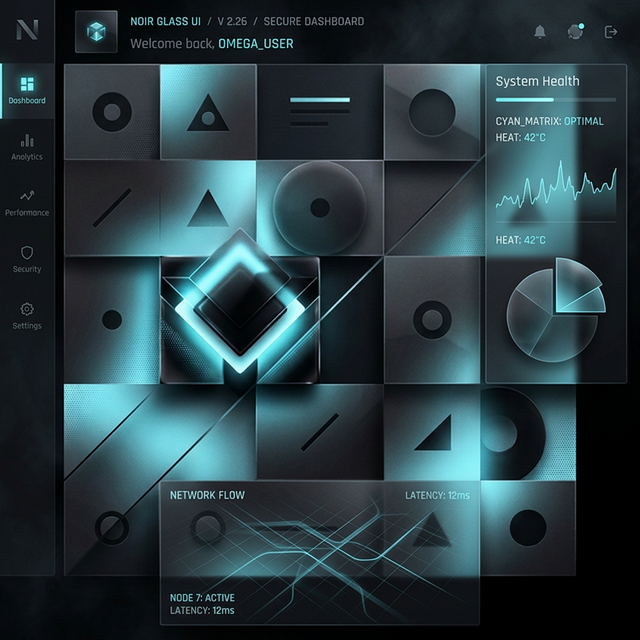This screenshot has width=640, height=640.
Task: Click the Dashboard grid icon
Action: tap(27, 84)
